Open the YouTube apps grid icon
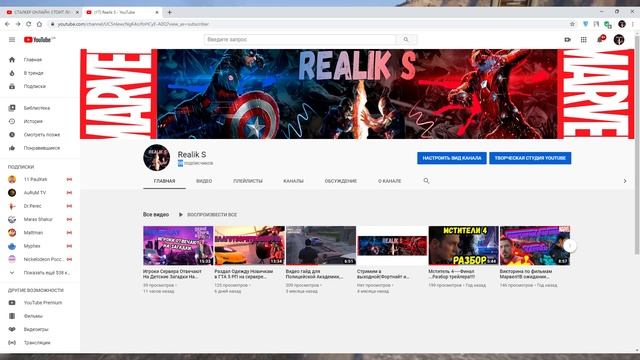 [x=584, y=40]
